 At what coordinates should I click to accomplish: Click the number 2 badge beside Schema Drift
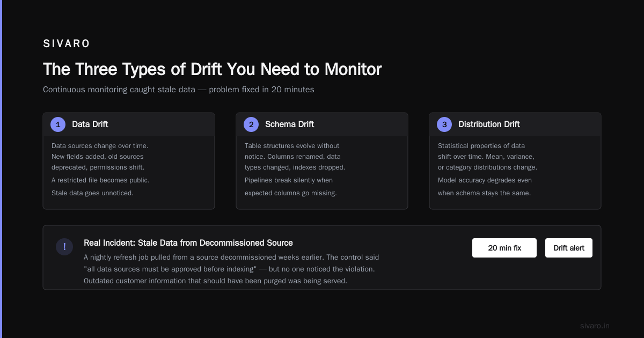(x=251, y=124)
